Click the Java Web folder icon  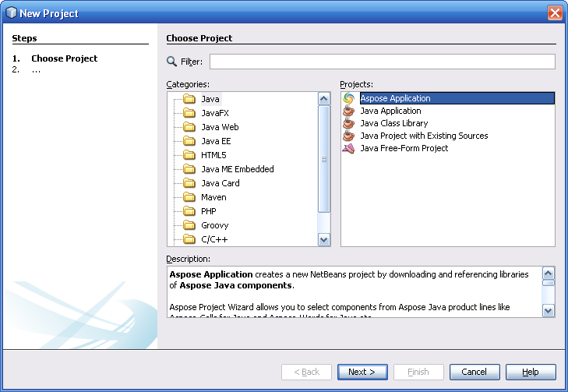(189, 127)
